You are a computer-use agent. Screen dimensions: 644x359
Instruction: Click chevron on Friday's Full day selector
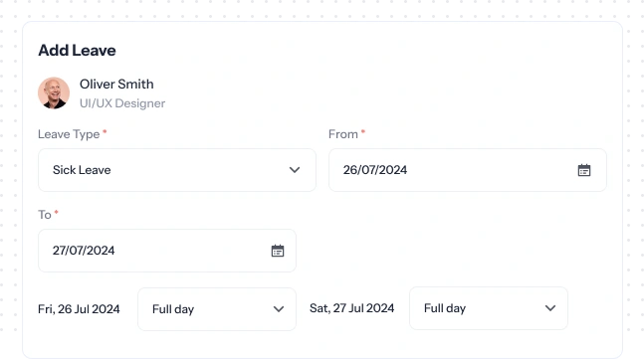click(279, 309)
